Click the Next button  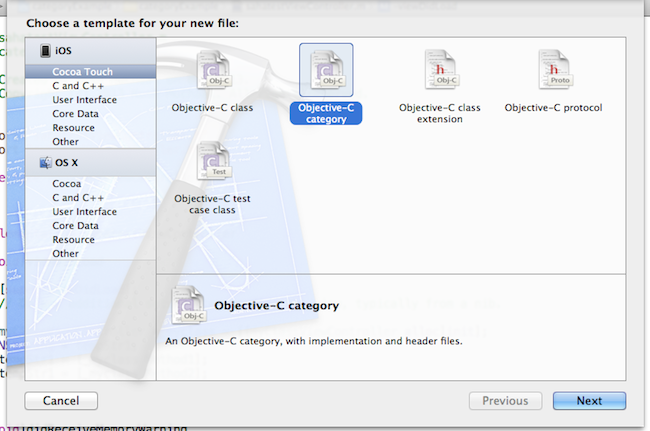[x=589, y=401]
